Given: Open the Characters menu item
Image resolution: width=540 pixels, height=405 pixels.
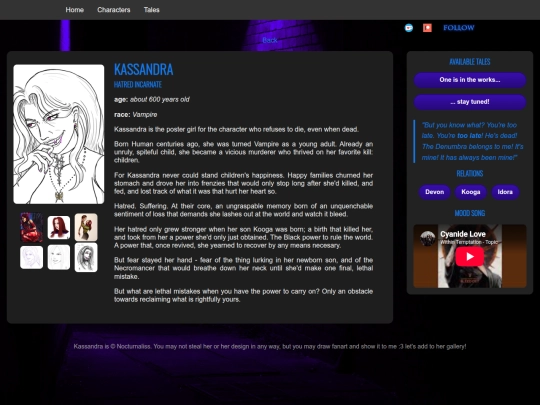Looking at the screenshot, I should 114,10.
